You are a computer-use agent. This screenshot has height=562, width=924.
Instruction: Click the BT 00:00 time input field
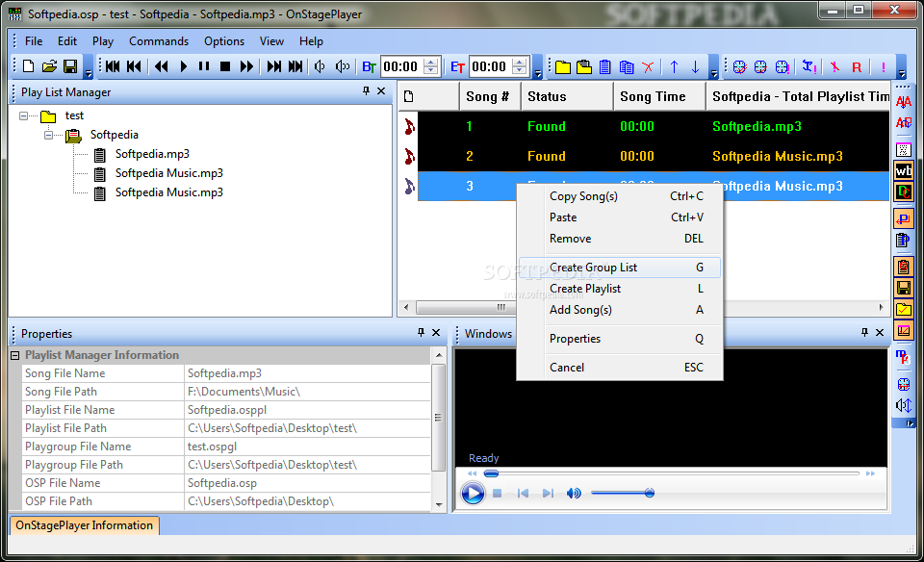pyautogui.click(x=402, y=66)
